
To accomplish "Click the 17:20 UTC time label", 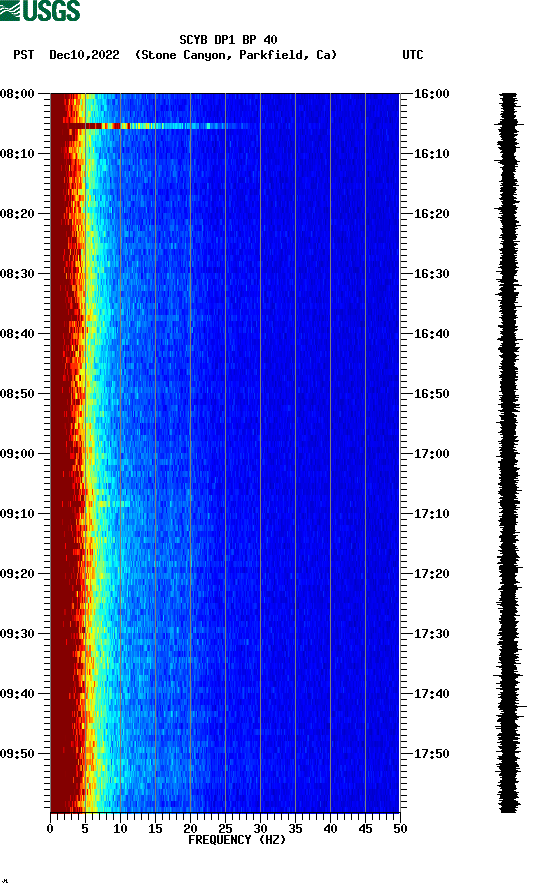I will point(431,574).
